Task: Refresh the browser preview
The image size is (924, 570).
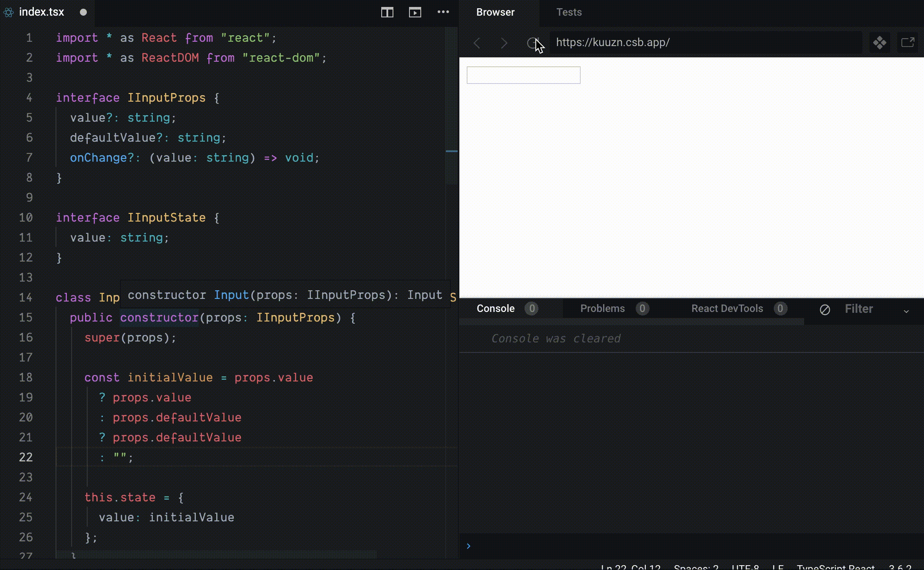Action: 531,43
